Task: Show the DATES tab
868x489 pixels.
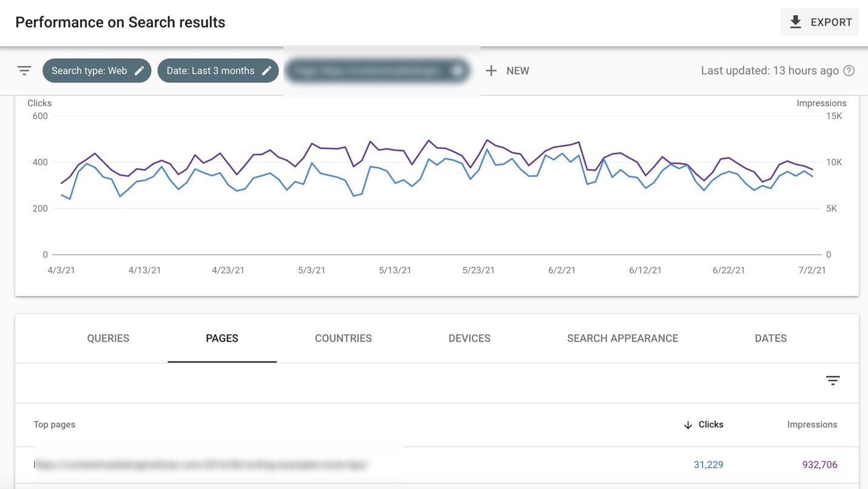Action: (771, 339)
